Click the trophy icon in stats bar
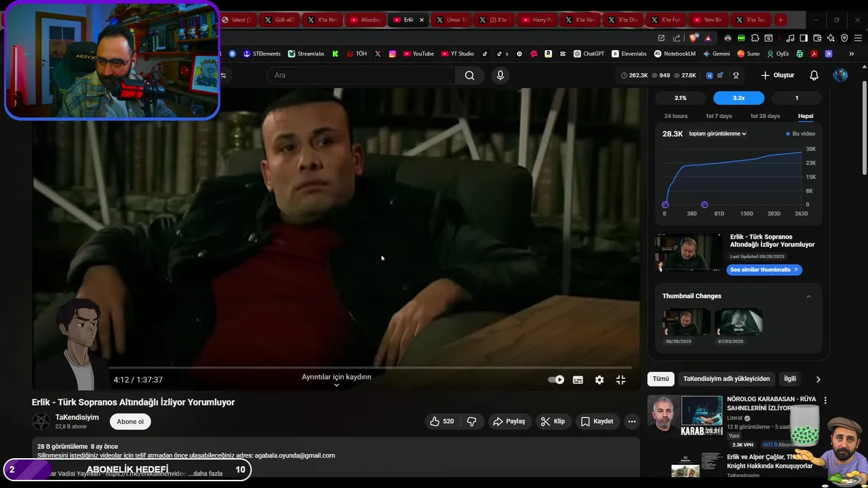This screenshot has height=488, width=868. click(x=736, y=75)
